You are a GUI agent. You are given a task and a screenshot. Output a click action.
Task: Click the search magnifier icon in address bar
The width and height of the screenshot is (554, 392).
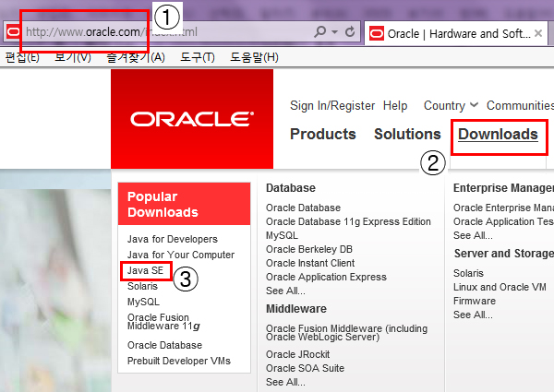[x=319, y=32]
